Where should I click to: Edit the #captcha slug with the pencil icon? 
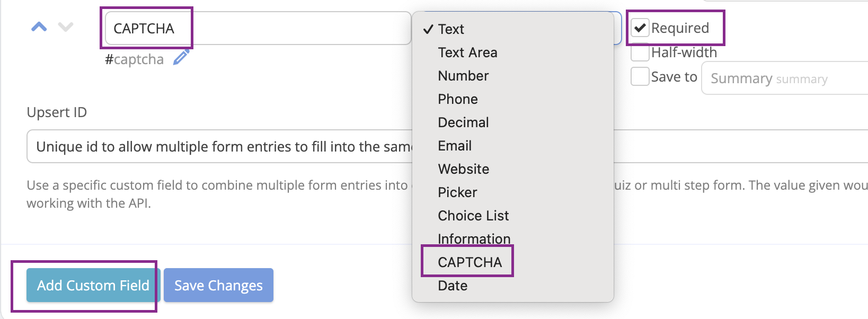tap(181, 57)
